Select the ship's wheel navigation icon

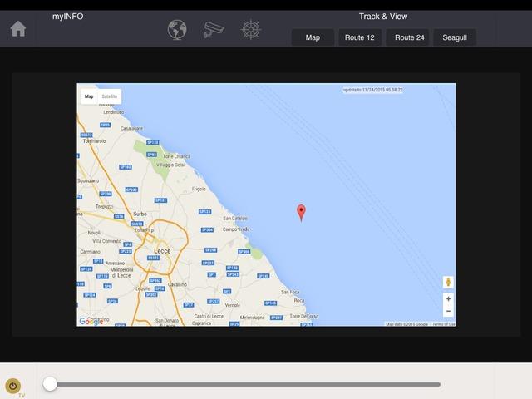[x=250, y=30]
